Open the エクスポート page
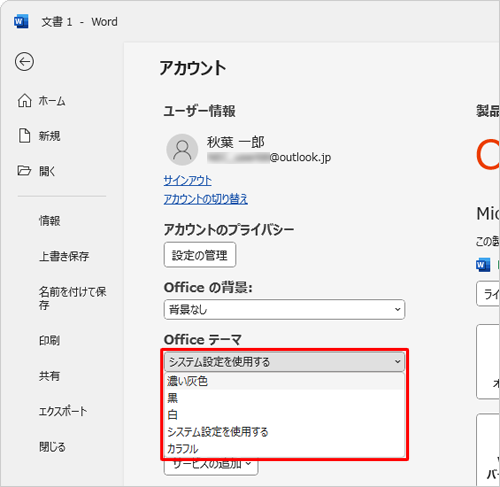This screenshot has height=487, width=500. tap(62, 411)
